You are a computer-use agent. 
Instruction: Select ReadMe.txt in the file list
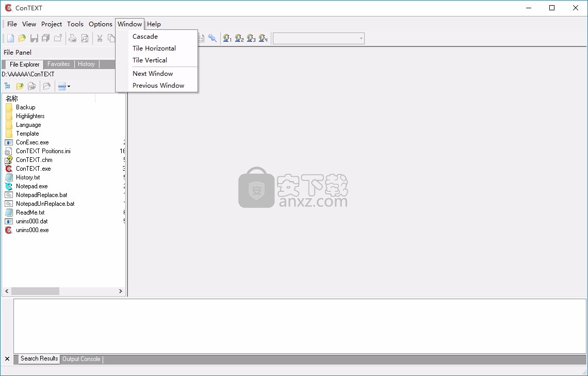[30, 212]
